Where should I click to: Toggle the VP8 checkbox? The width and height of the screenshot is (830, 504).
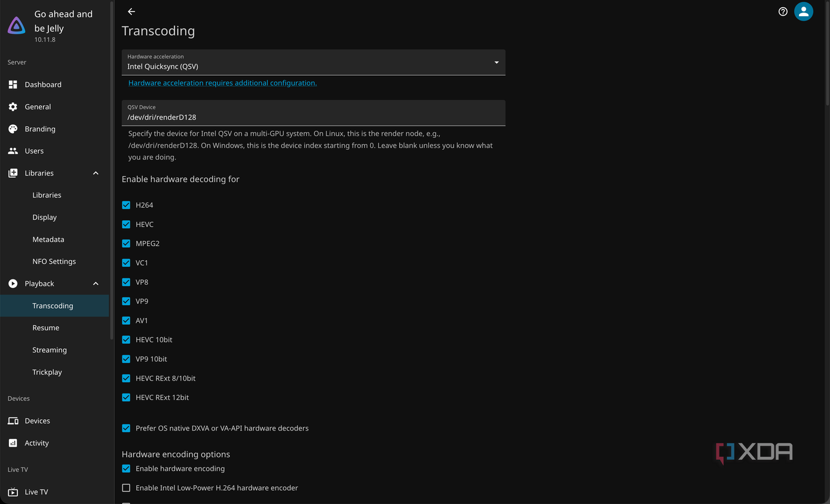126,282
